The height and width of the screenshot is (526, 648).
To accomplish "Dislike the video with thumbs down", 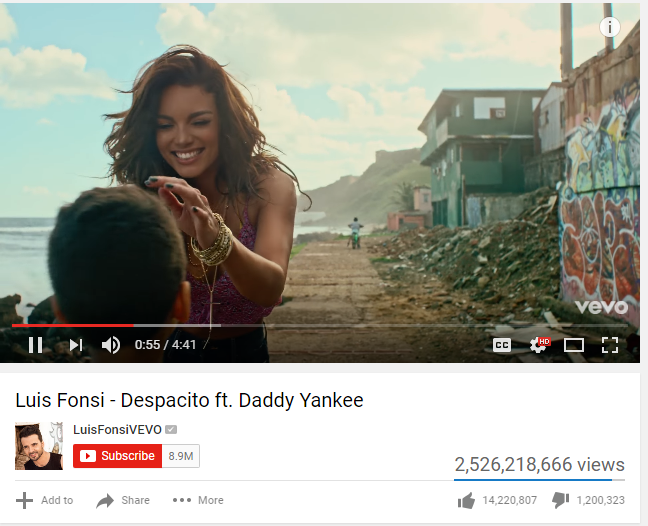I will [588, 501].
